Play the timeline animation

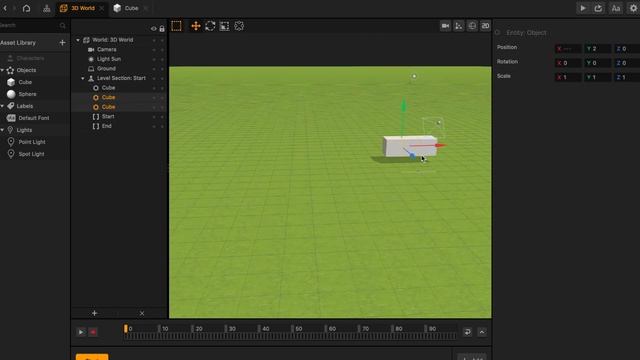(x=81, y=332)
